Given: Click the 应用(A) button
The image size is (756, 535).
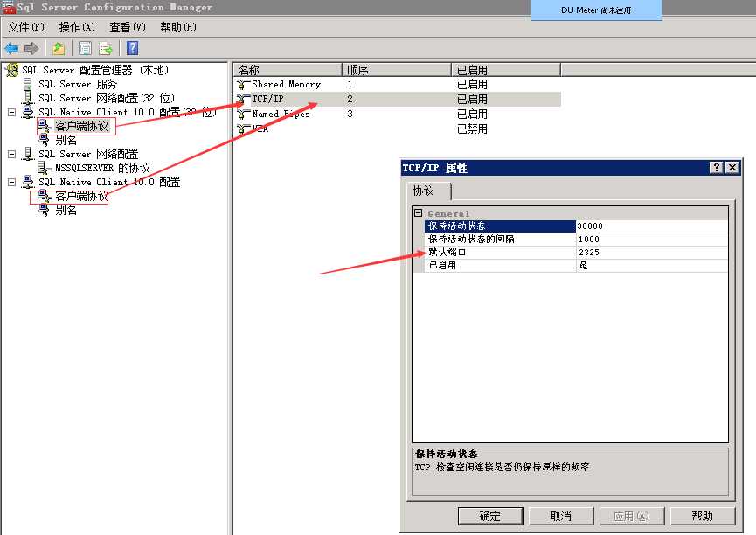Looking at the screenshot, I should click(x=631, y=516).
